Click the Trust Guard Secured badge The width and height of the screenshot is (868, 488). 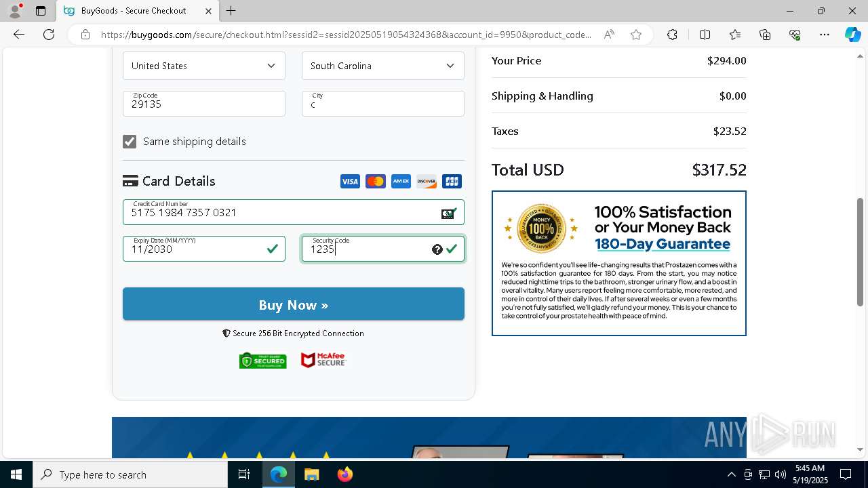[x=263, y=361]
